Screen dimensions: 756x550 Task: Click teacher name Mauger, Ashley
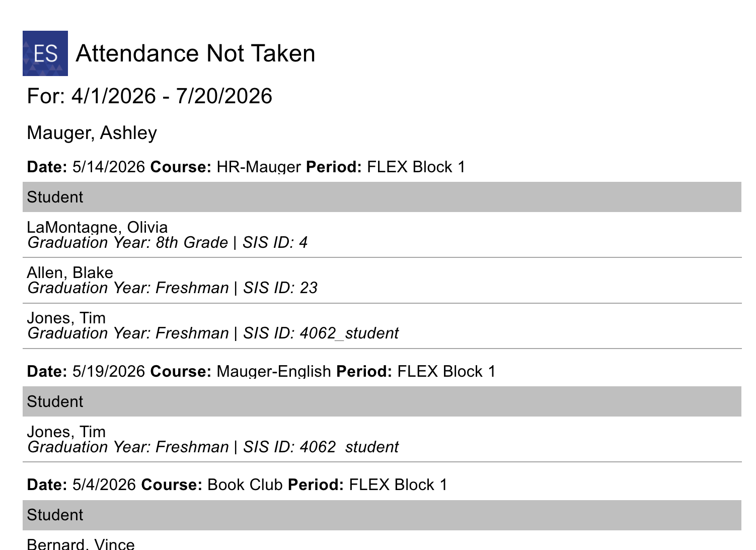(x=92, y=133)
